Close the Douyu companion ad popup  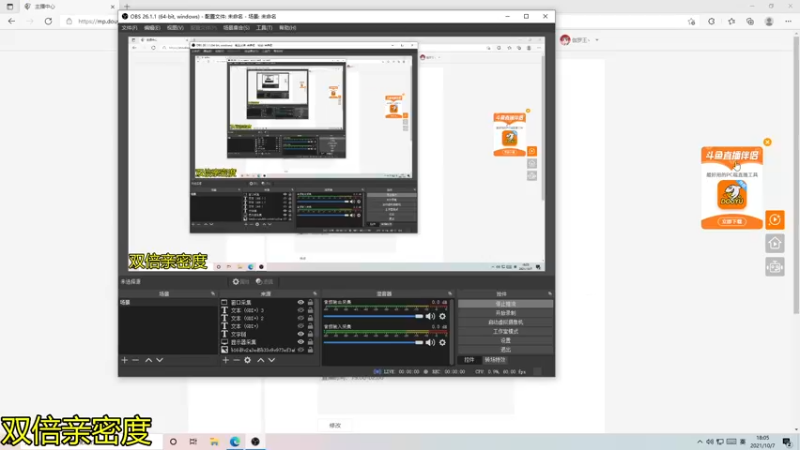pos(767,142)
